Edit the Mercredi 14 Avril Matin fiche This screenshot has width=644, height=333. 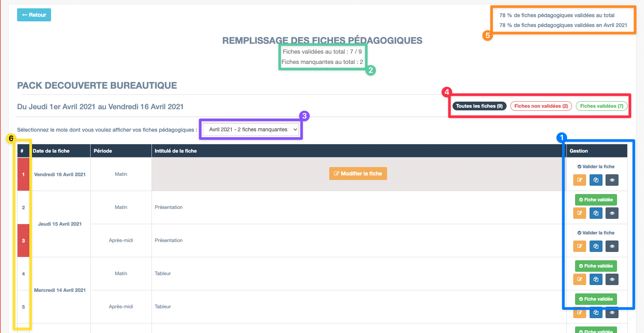pos(579,279)
